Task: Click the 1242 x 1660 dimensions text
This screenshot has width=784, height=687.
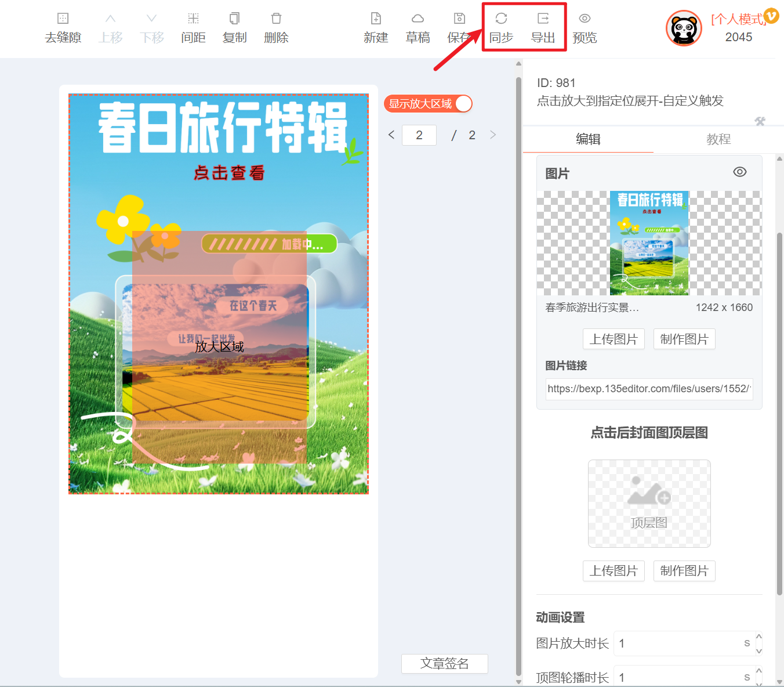Action: tap(724, 308)
